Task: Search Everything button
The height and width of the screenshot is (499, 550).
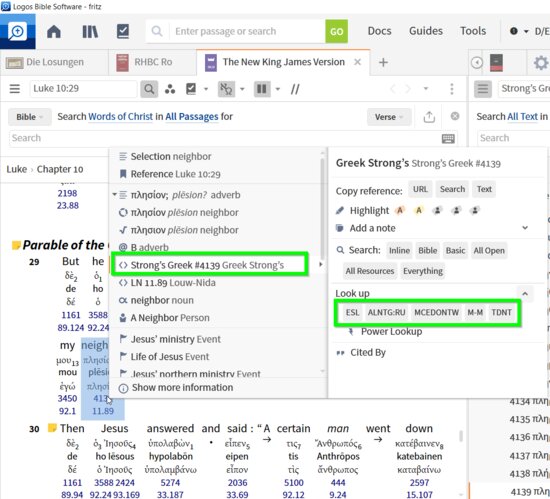Action: [x=423, y=271]
